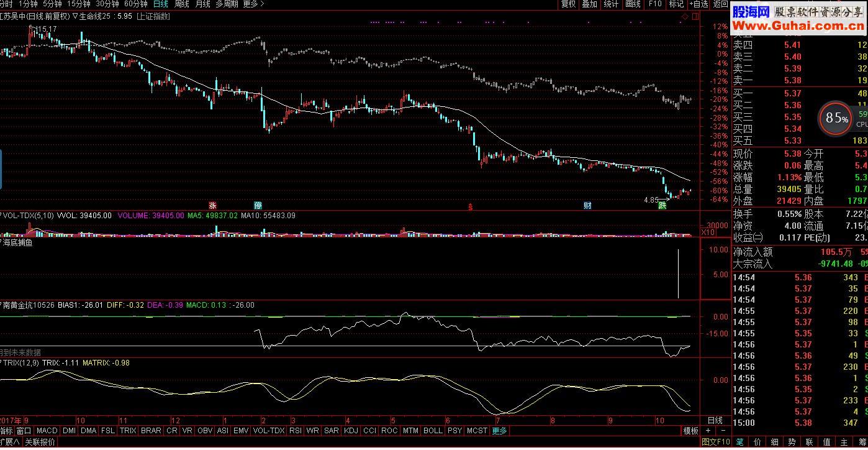This screenshot has width=868, height=450.
Task: Switch to the 15分钟 period
Action: coord(79,4)
